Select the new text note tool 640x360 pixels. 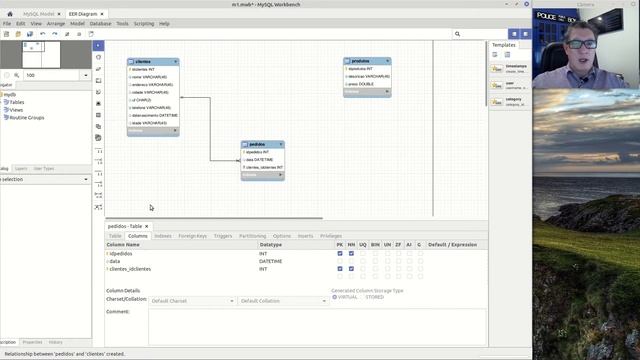point(98,92)
